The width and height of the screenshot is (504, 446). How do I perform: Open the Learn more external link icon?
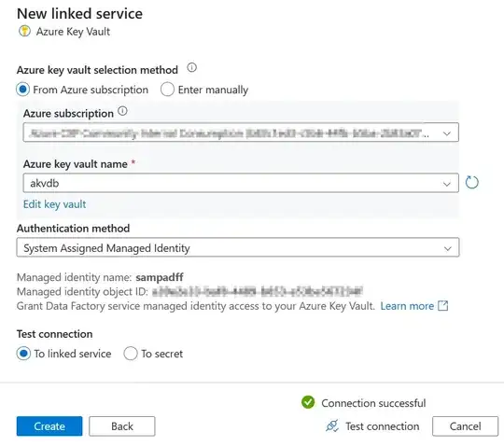(x=443, y=306)
